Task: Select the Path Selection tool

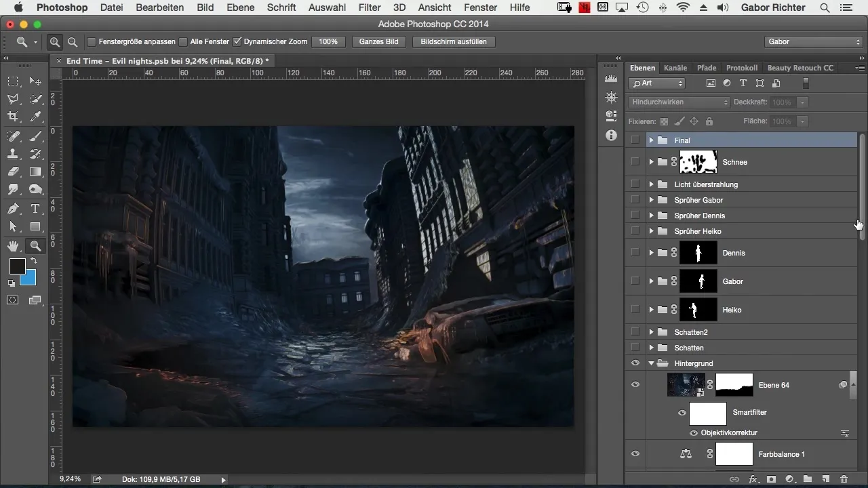Action: [x=13, y=226]
